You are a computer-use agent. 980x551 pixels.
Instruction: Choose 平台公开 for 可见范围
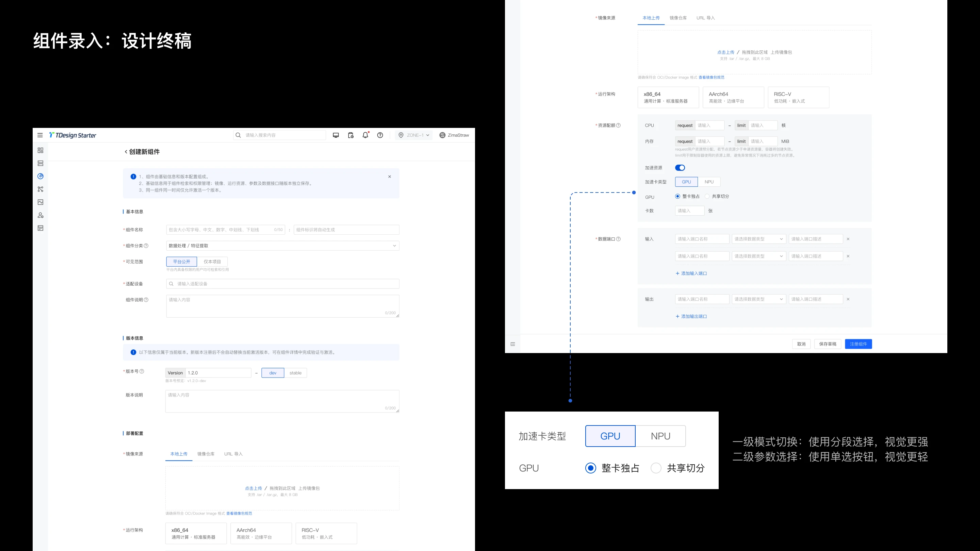[x=181, y=262]
